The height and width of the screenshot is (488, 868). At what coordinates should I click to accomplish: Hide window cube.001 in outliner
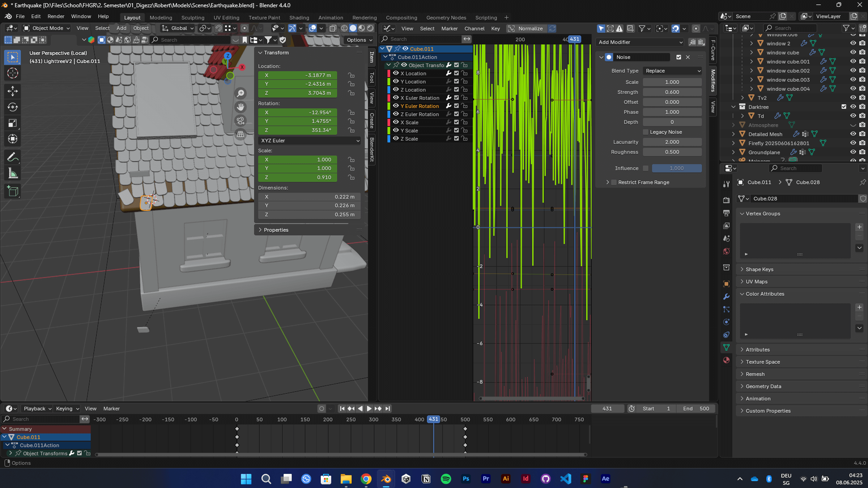(853, 61)
